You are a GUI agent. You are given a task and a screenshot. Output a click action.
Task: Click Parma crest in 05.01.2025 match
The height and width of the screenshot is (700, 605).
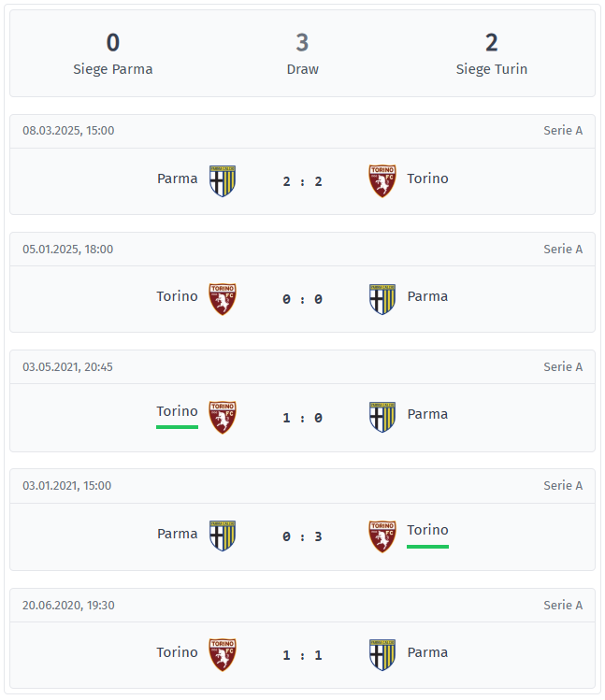[382, 298]
